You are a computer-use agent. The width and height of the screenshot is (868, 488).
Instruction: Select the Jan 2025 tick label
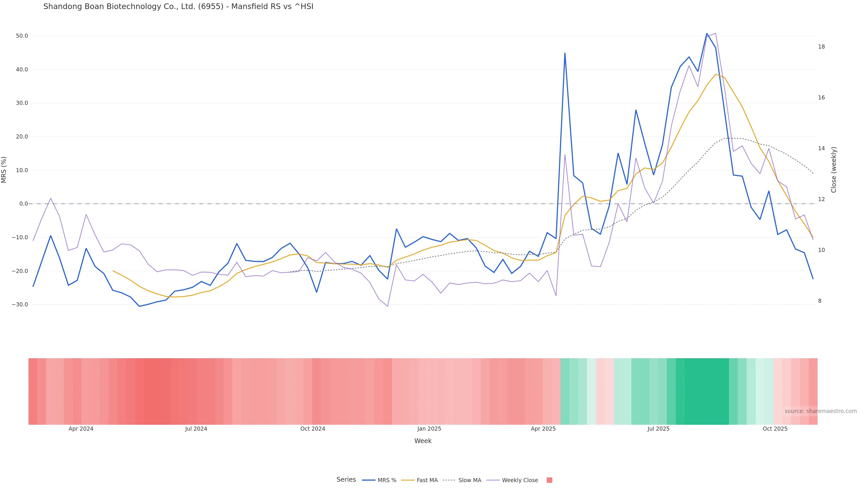pos(429,429)
